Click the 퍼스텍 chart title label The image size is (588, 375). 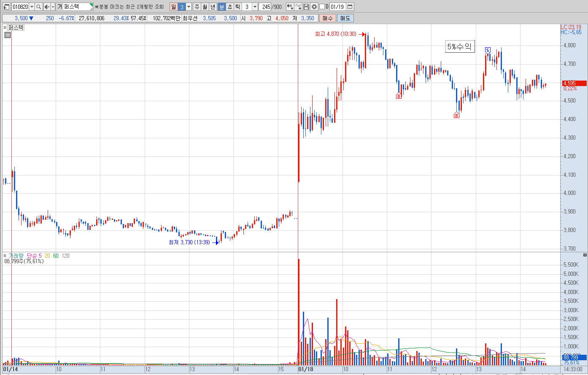(x=16, y=27)
